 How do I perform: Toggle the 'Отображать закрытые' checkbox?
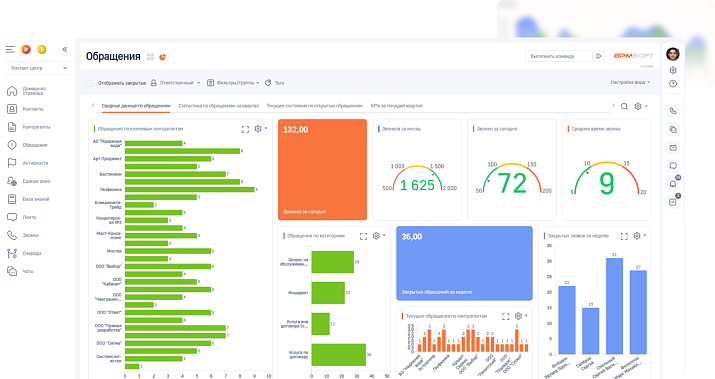click(x=89, y=83)
